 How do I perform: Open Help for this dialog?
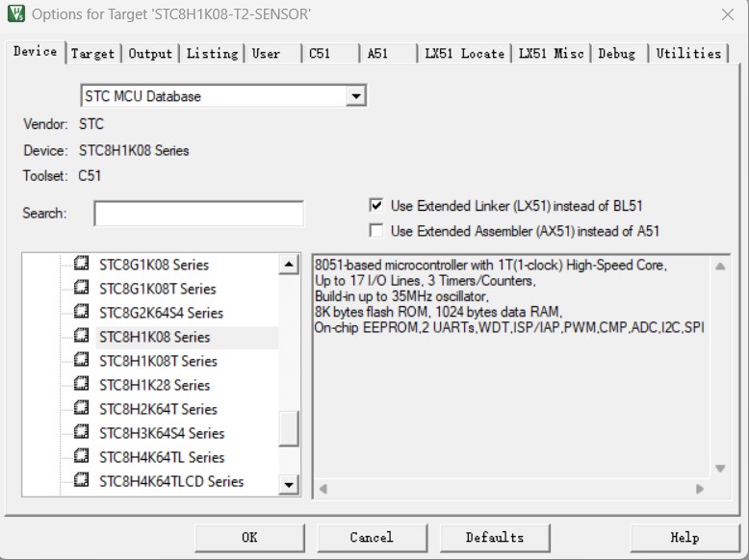coord(684,538)
